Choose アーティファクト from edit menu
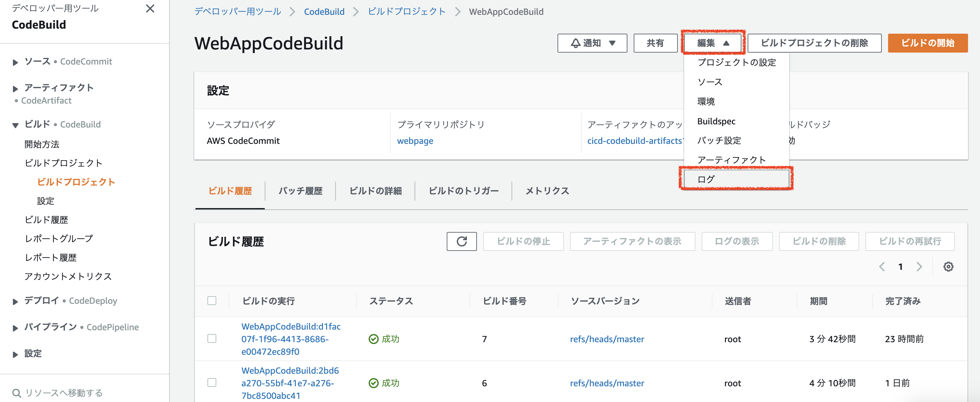Viewport: 980px width, 402px height. (x=736, y=160)
